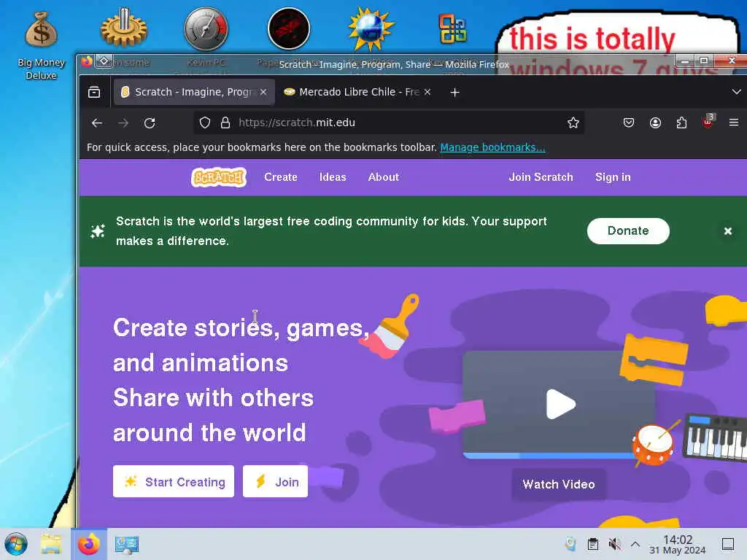Open the Create menu item on Scratch
747x560 pixels.
click(x=281, y=177)
